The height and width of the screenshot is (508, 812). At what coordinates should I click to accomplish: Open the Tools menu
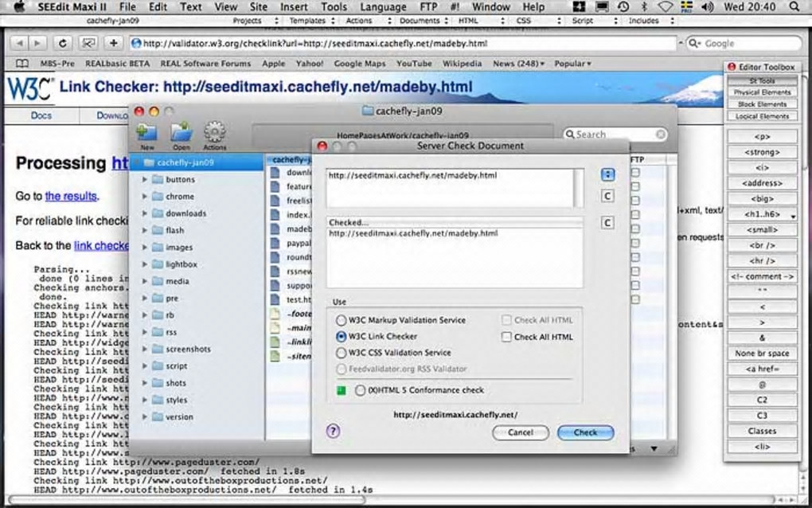pos(334,6)
